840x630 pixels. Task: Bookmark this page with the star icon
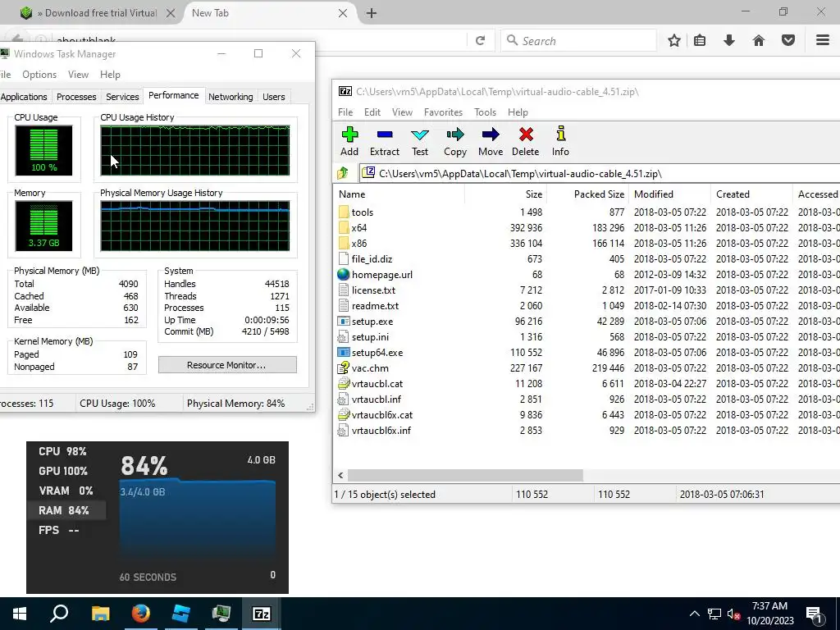click(x=674, y=40)
